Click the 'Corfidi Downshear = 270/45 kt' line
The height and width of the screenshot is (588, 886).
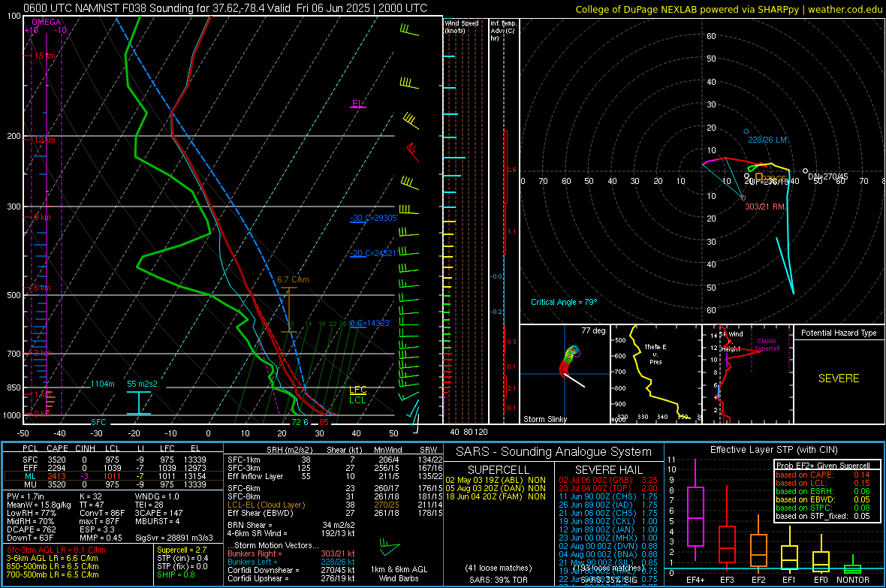291,570
